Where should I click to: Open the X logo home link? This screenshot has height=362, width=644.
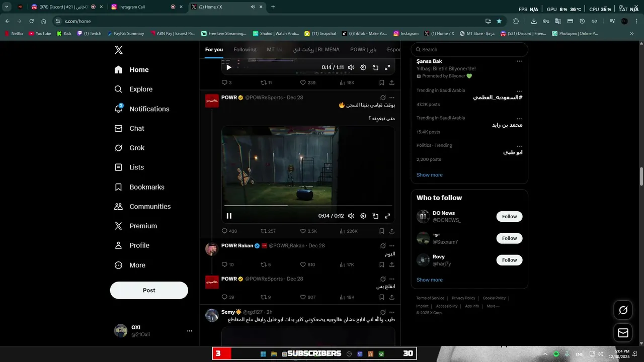point(119,50)
